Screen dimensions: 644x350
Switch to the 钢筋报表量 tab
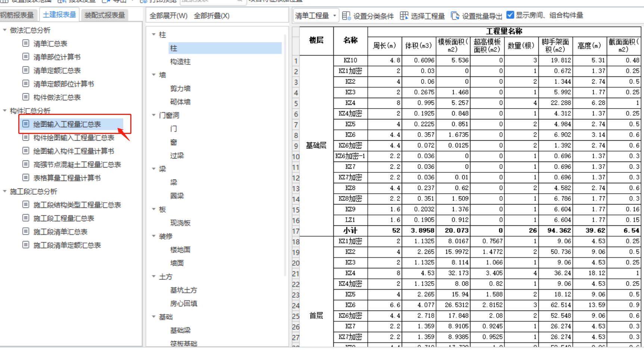point(17,15)
